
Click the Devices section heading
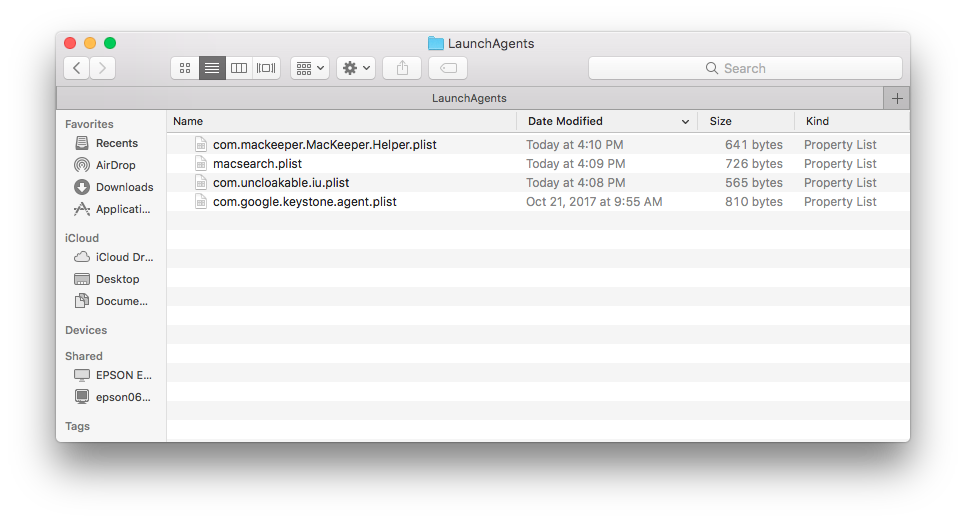click(x=86, y=330)
